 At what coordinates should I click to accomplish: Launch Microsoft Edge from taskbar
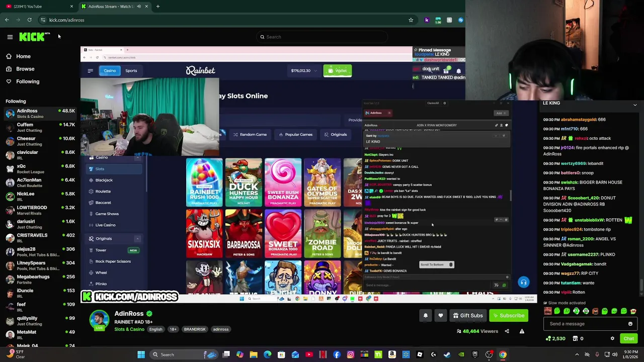point(267,354)
